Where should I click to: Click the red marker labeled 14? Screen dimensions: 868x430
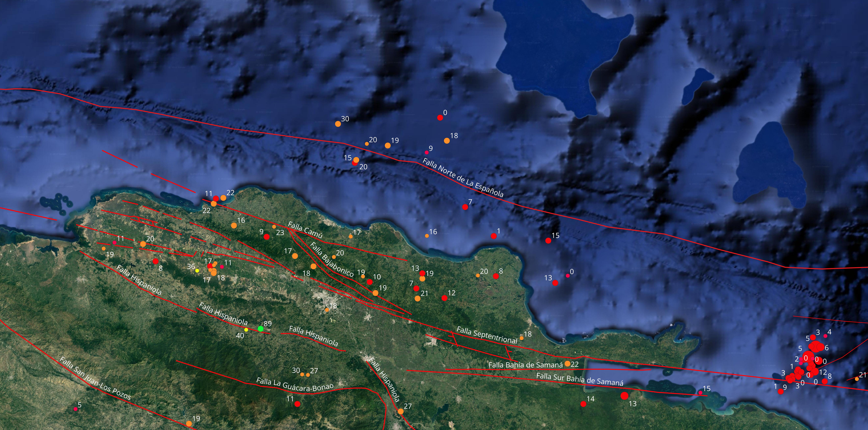click(584, 404)
